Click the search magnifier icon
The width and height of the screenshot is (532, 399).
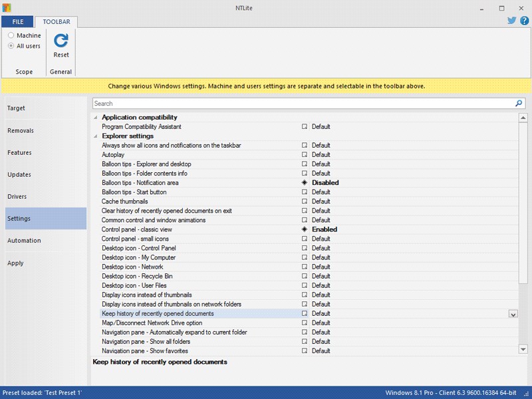519,104
